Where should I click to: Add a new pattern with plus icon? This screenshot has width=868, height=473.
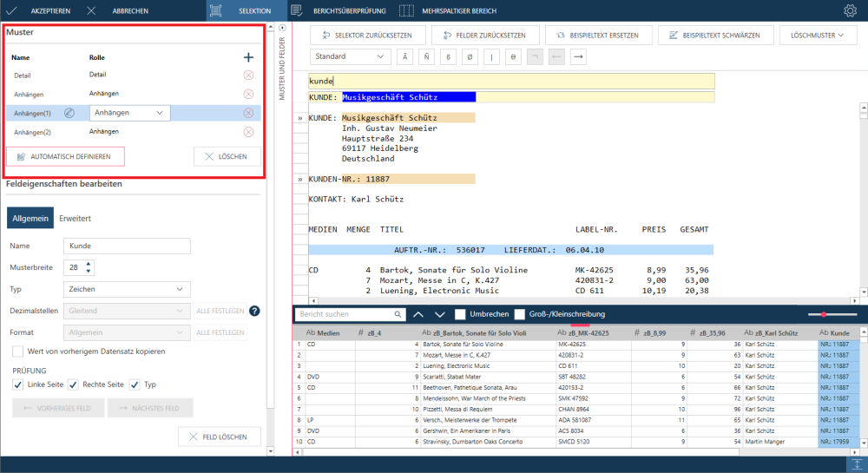248,57
